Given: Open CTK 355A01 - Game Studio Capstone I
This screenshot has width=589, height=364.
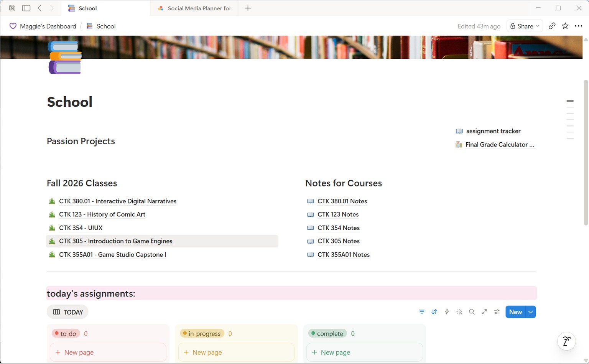Looking at the screenshot, I should point(113,255).
